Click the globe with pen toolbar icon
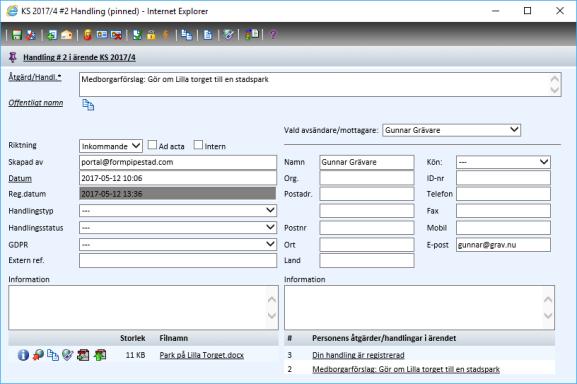 pos(229,35)
